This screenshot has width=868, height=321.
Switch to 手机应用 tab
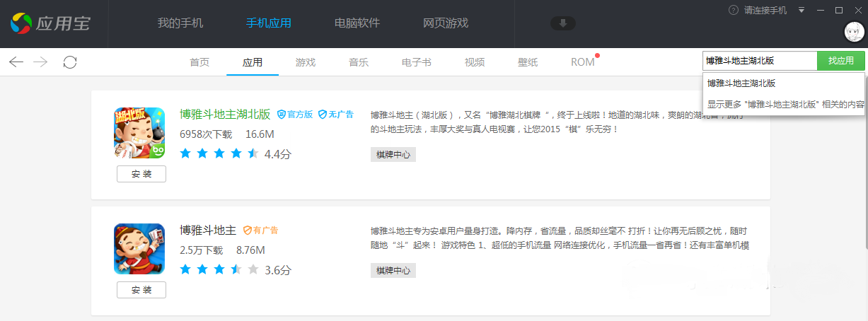[269, 23]
